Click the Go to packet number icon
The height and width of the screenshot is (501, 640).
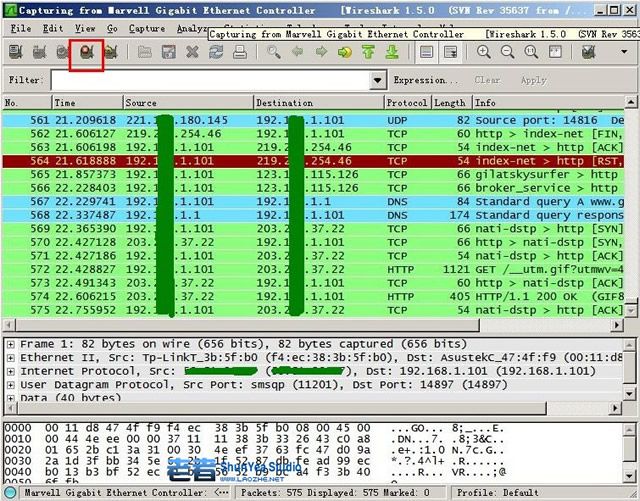click(x=344, y=52)
